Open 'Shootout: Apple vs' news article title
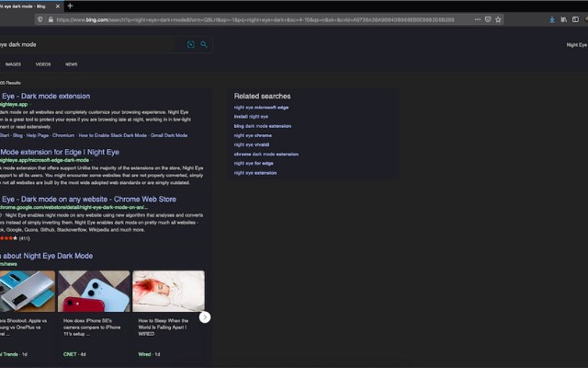Image resolution: width=588 pixels, height=368 pixels. click(24, 328)
